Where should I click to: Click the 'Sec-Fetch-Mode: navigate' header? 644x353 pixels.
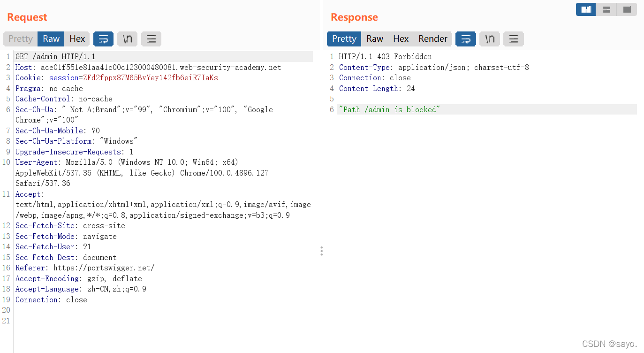click(66, 236)
